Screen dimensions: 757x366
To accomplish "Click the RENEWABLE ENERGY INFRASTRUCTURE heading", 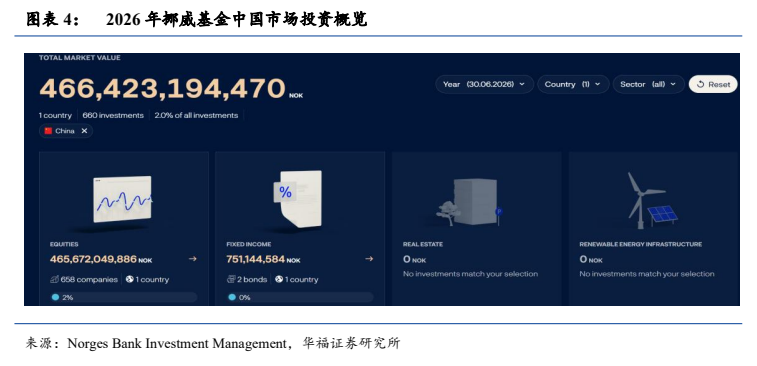I will tap(641, 244).
